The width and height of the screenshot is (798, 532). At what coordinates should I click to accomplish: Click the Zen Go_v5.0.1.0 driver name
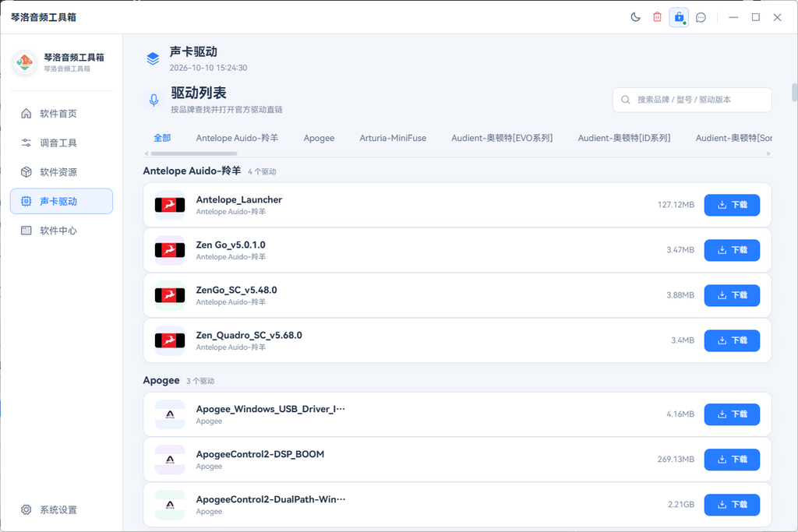click(x=231, y=245)
